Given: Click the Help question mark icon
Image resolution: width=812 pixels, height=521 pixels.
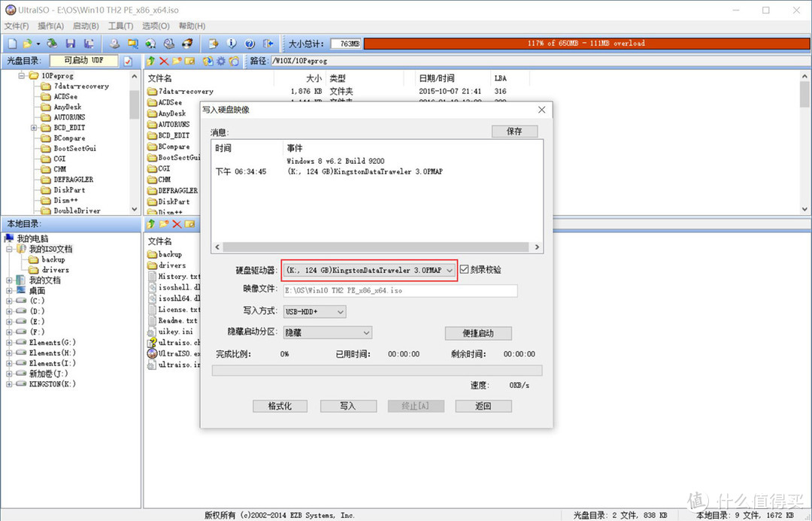Looking at the screenshot, I should pos(250,44).
